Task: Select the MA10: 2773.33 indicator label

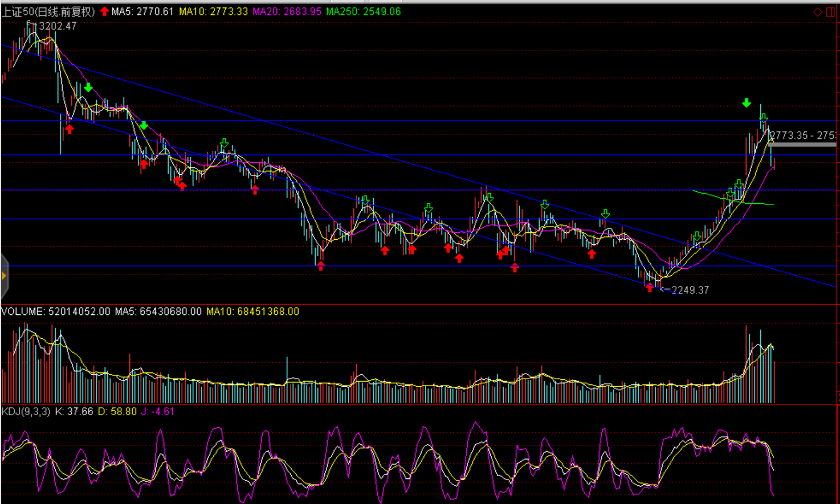Action: pos(213,11)
